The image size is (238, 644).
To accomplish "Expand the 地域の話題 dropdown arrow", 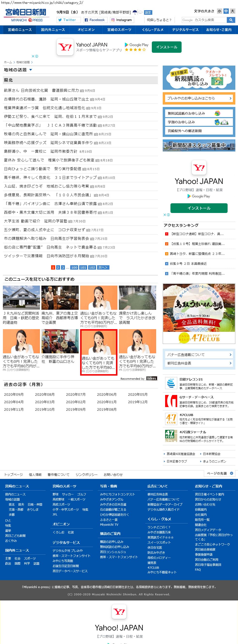I will (x=31, y=70).
